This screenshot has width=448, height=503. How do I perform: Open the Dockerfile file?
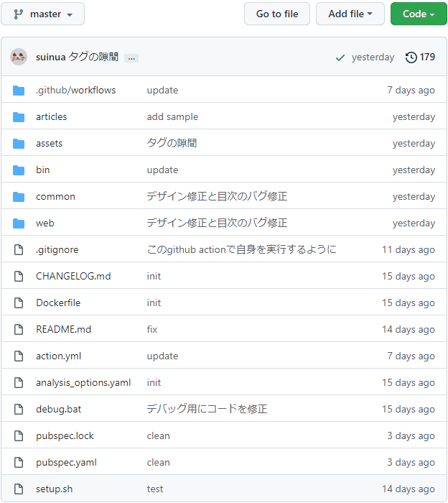point(58,303)
